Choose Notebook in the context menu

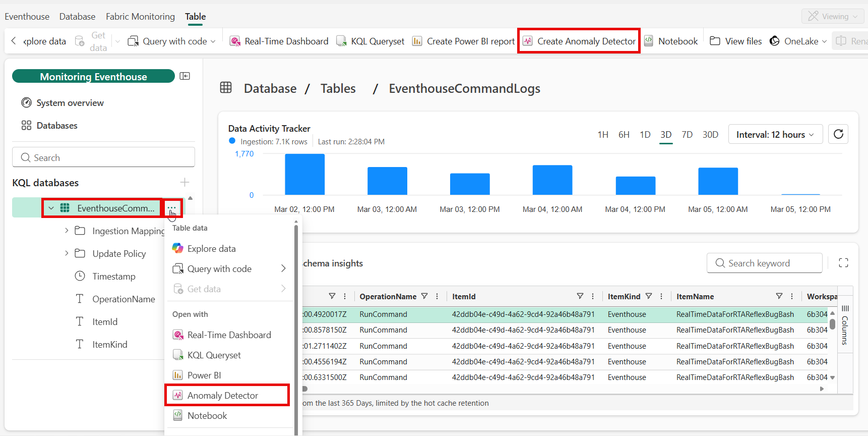229,415
